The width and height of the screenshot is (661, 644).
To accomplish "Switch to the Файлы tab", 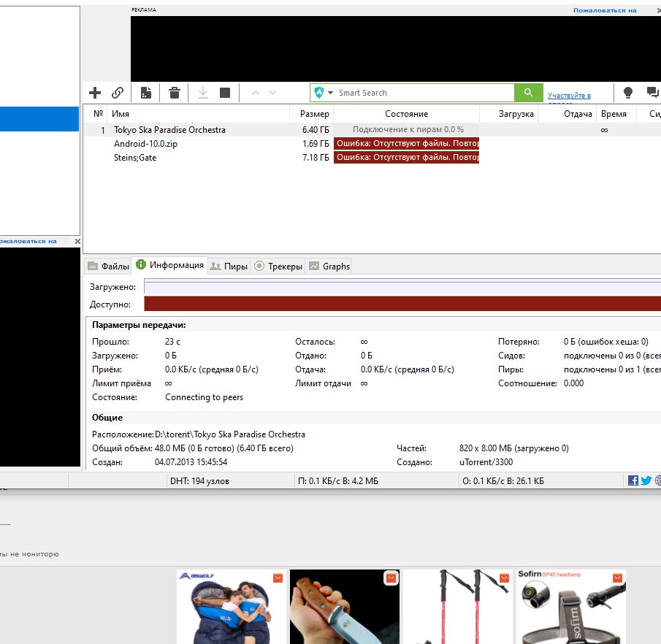I will (108, 267).
